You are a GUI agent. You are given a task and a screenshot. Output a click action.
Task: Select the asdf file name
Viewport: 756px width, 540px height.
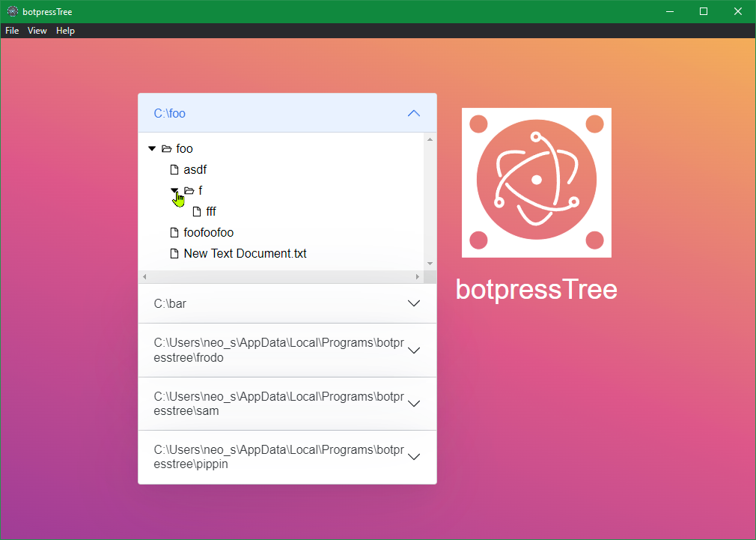[x=195, y=169]
